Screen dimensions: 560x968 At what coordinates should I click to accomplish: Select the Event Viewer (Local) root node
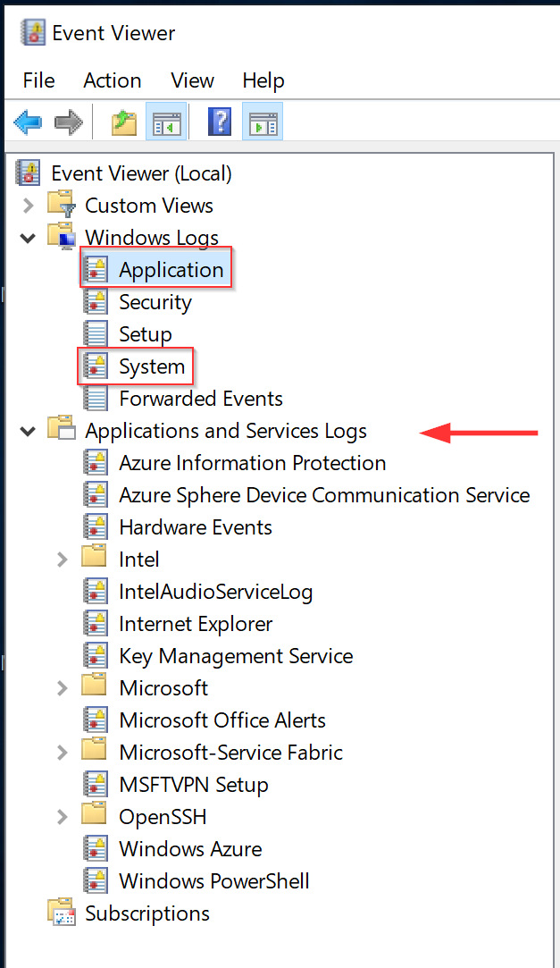(x=140, y=173)
